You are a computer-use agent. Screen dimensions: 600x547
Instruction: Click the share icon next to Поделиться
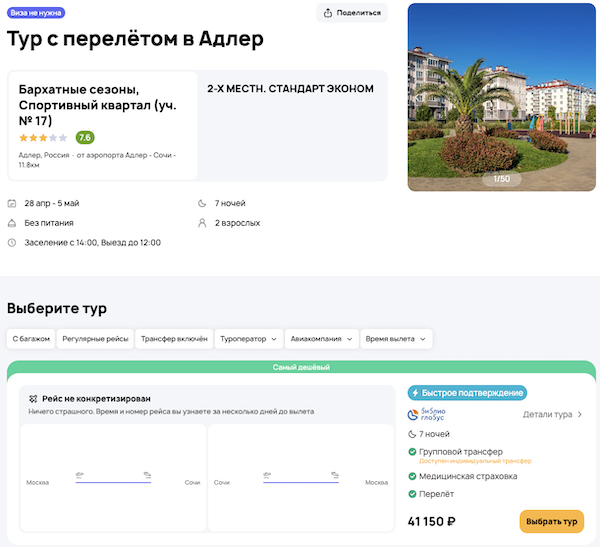(329, 13)
